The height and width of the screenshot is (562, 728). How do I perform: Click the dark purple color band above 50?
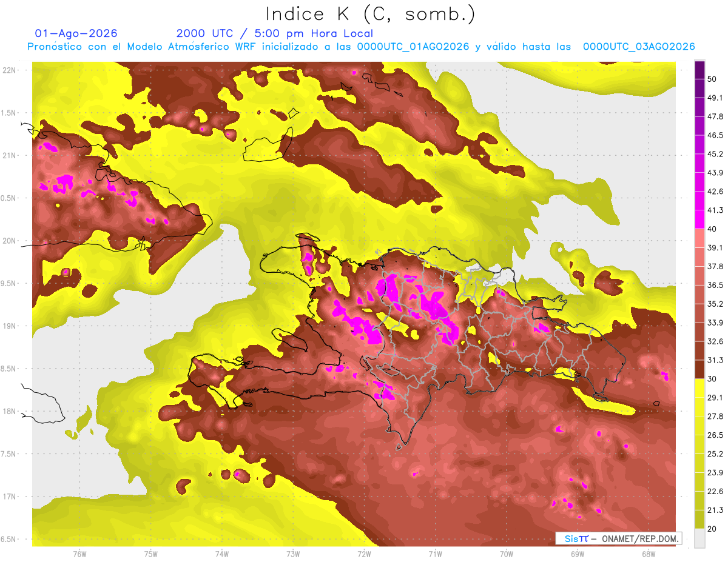tap(699, 69)
